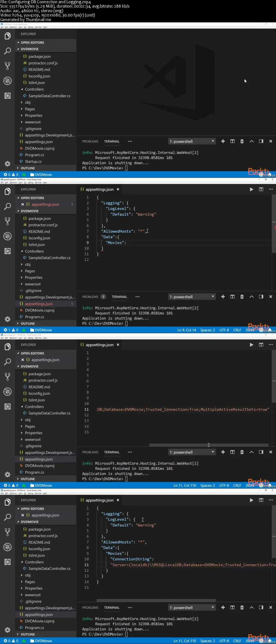The height and width of the screenshot is (644, 276).
Task: Toggle maximized panel chevron below the empty editor
Action: tap(251, 141)
